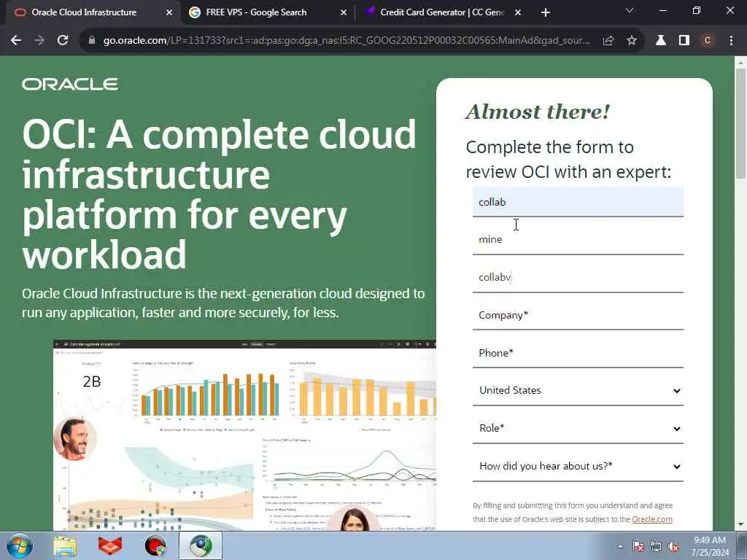Toggle the browser side panel
The height and width of the screenshot is (560, 747).
coord(684,41)
